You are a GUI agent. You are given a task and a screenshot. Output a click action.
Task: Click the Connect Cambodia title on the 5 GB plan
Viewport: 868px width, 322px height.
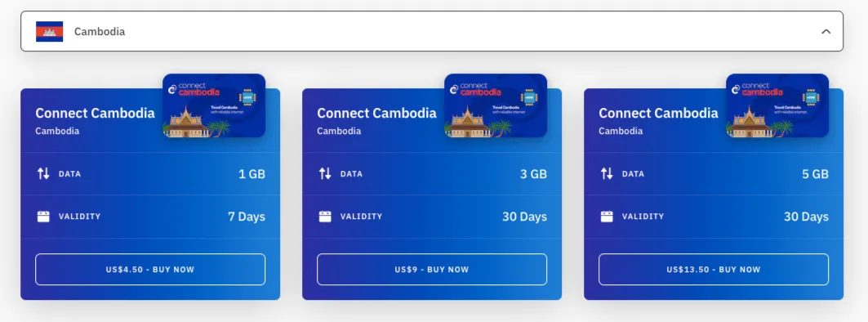click(659, 113)
